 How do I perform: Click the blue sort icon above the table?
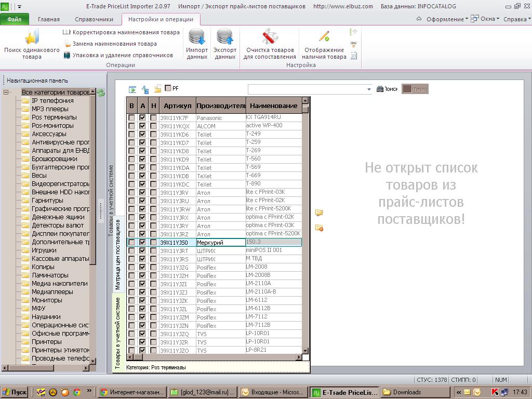click(145, 89)
